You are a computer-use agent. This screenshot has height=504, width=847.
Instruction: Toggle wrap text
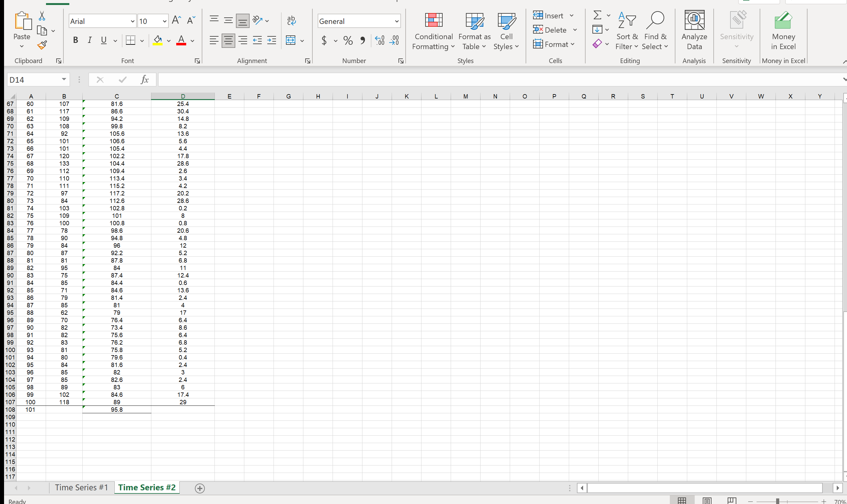tap(292, 21)
